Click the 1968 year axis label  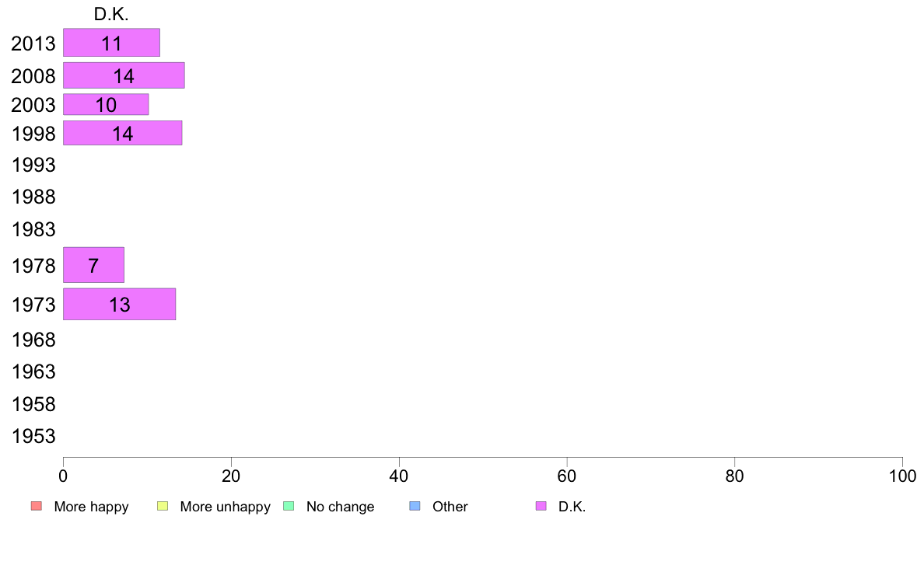point(33,340)
